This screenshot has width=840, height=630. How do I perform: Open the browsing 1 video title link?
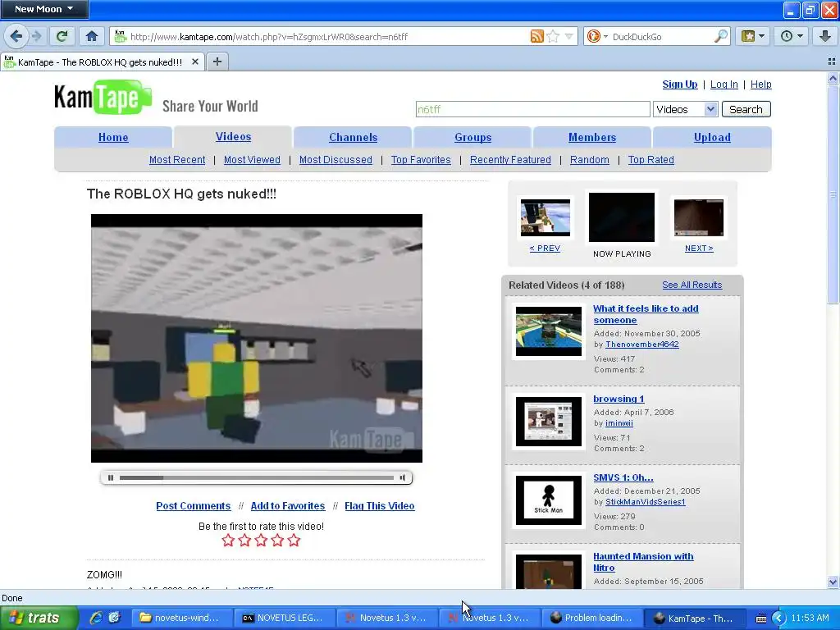tap(619, 399)
